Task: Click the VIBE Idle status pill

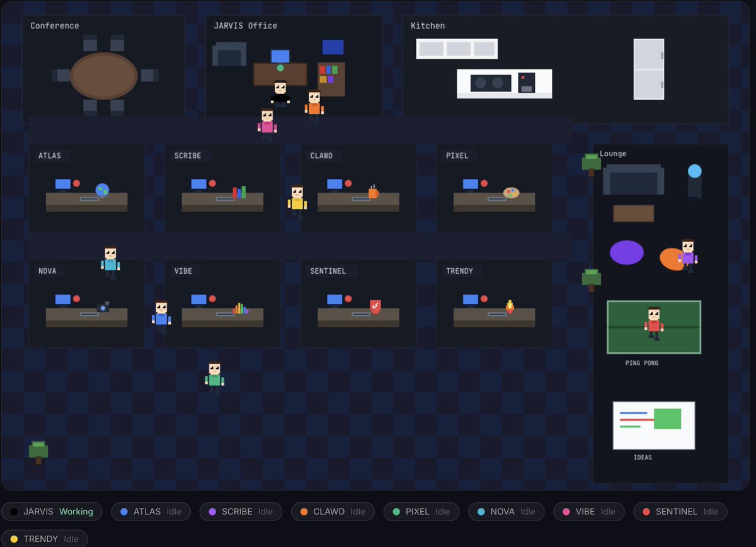Action: 589,512
